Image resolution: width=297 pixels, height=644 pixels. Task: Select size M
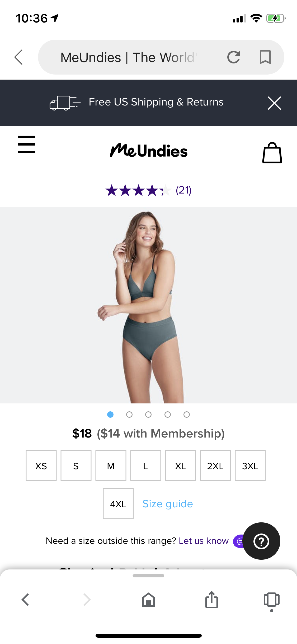tap(111, 466)
